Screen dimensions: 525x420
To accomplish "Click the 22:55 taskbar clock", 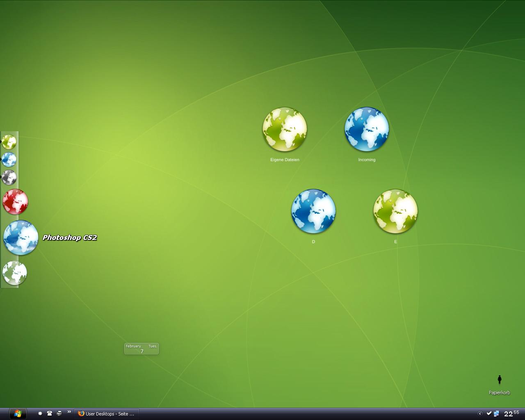I will [x=511, y=413].
